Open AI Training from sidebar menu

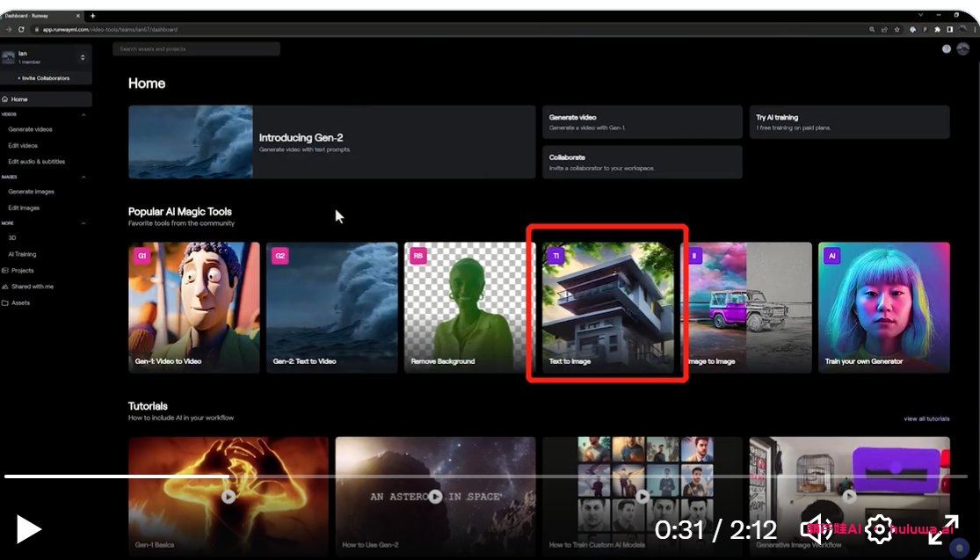pos(22,254)
